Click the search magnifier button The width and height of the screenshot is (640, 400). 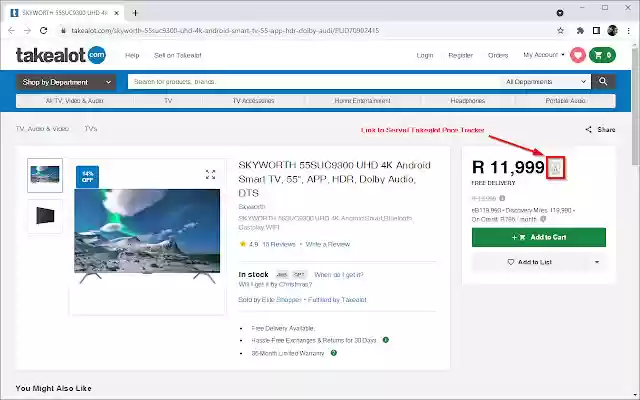603,82
